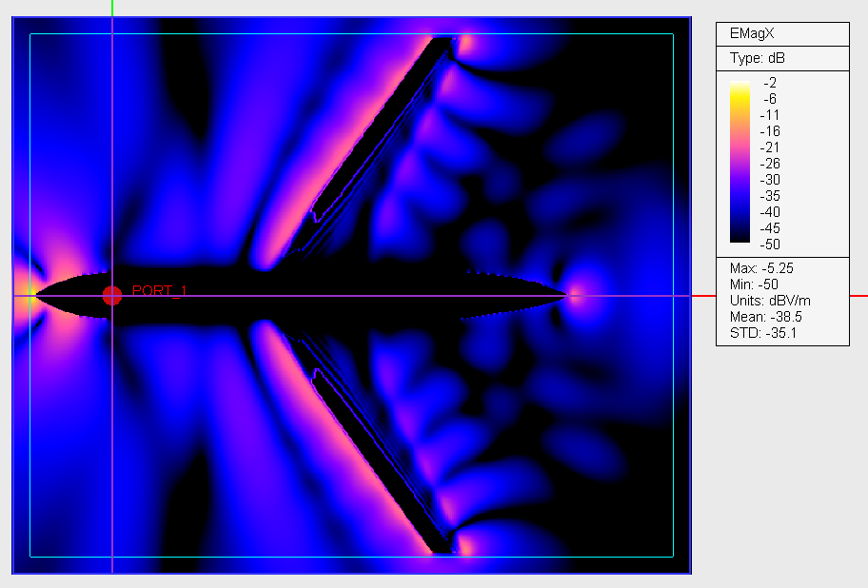Click the -45 scale label
Screen dimensions: 868x588
(770, 228)
